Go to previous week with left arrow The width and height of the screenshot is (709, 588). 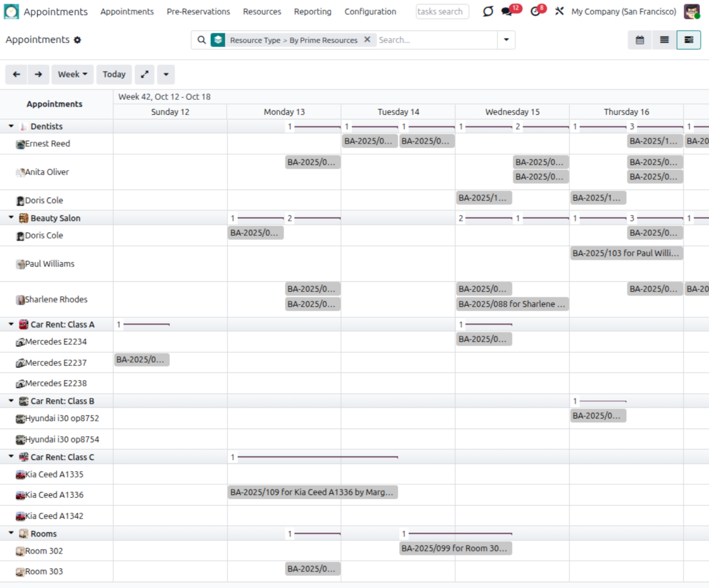[16, 75]
